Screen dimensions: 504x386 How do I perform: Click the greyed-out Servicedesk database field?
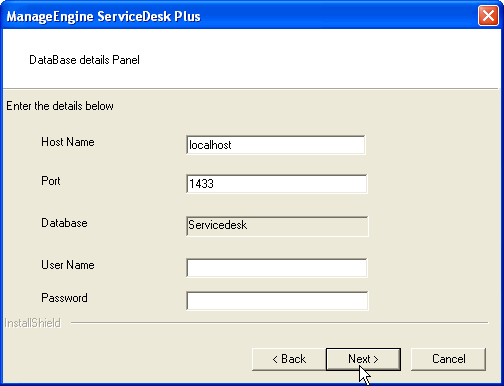tap(277, 226)
